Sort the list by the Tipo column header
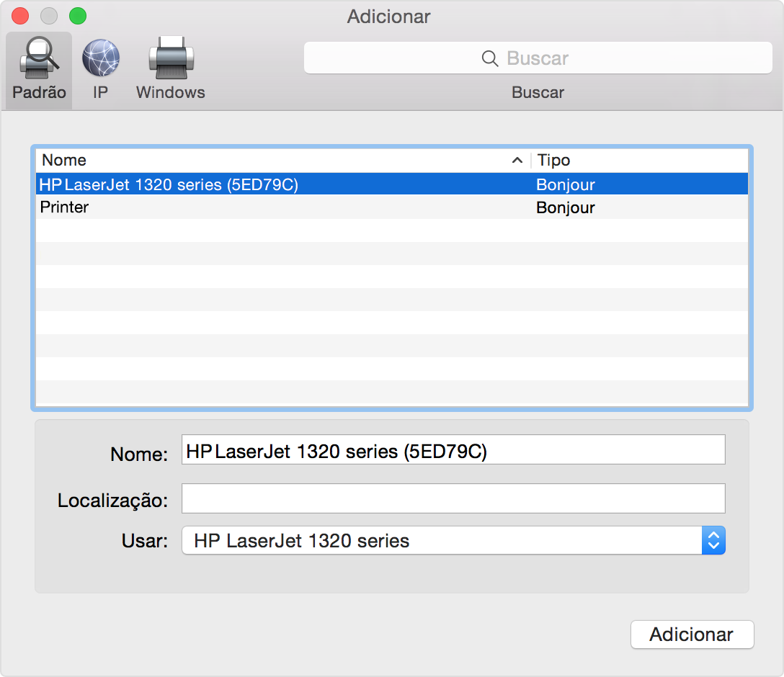 pos(553,161)
